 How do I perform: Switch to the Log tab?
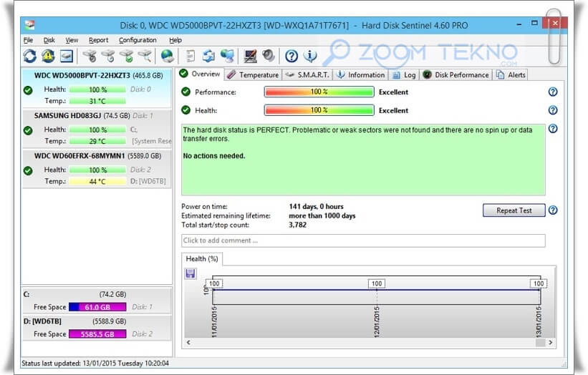[x=404, y=75]
